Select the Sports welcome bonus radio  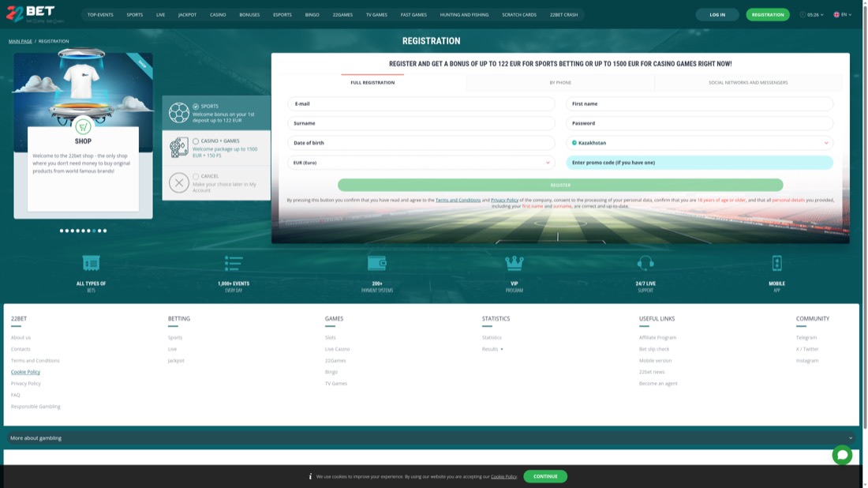coord(196,107)
